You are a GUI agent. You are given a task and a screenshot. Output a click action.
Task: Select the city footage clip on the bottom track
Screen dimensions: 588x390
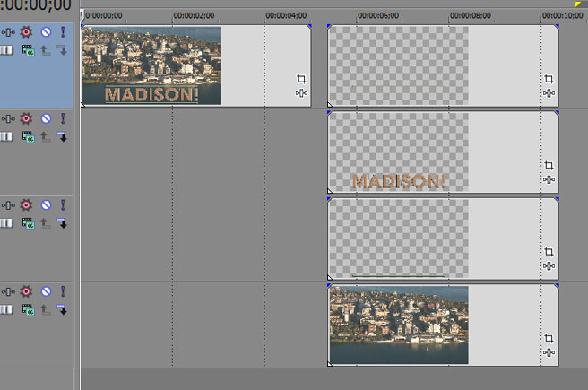444,325
